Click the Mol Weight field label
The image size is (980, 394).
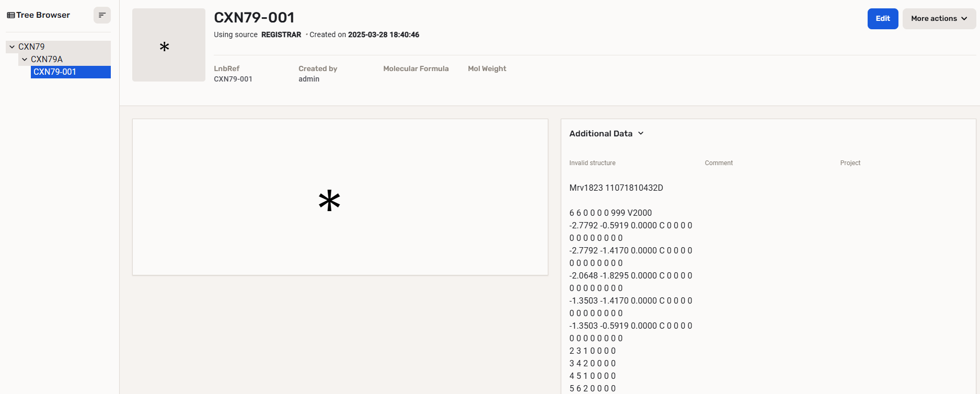tap(487, 68)
